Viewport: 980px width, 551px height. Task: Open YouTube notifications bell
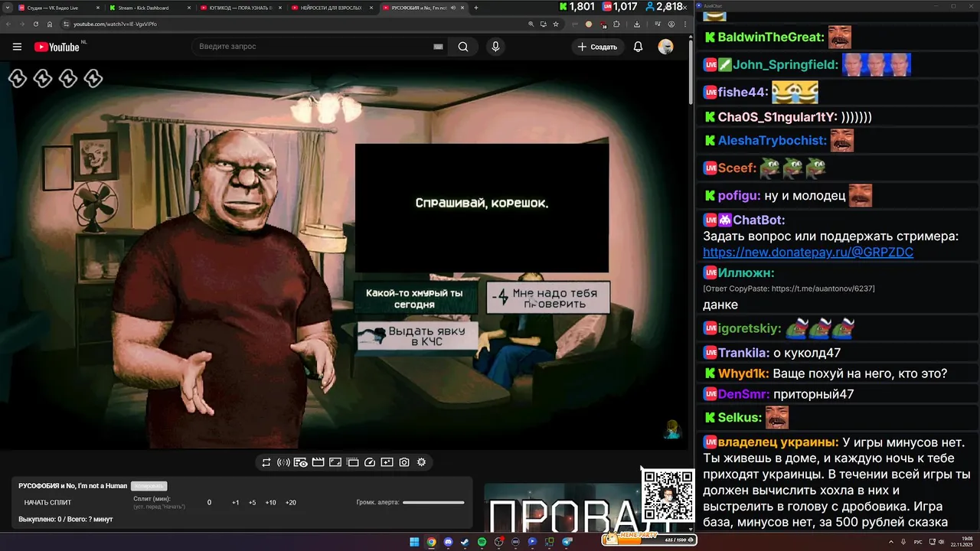point(638,47)
